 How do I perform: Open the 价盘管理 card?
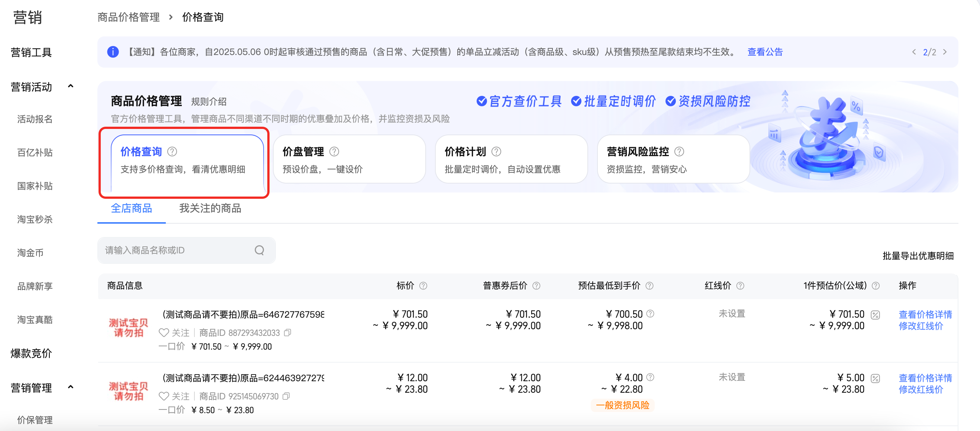click(349, 159)
